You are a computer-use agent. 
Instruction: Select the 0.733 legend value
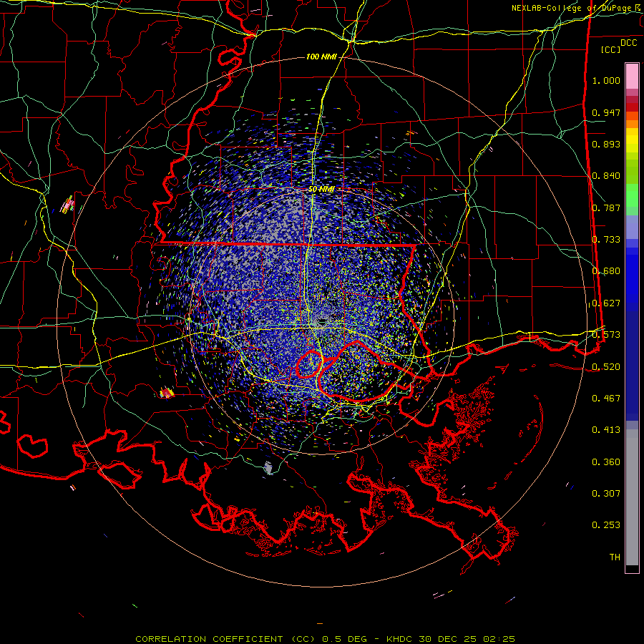coord(606,240)
